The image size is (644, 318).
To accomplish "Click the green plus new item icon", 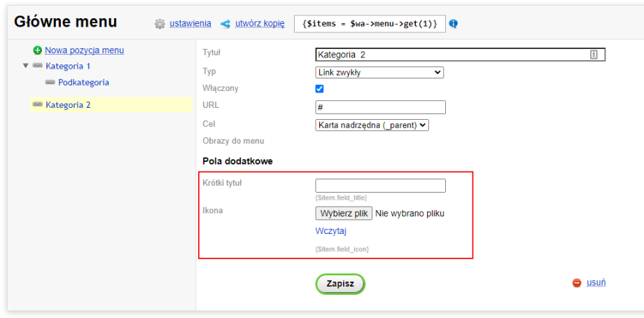I will click(x=38, y=50).
